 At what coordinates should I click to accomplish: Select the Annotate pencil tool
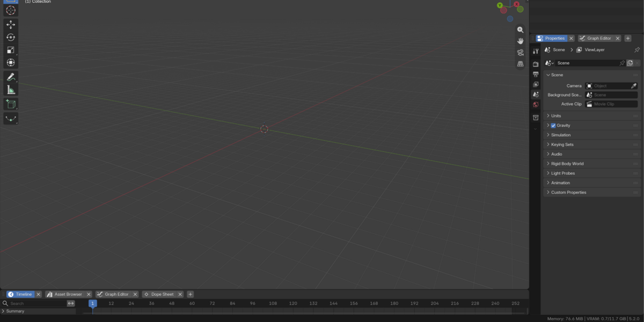(11, 77)
